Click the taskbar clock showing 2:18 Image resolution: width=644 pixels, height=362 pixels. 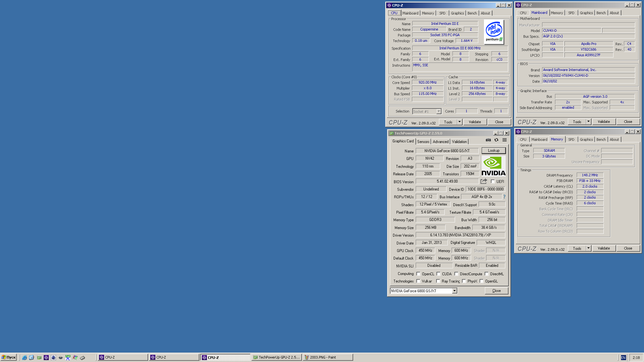[636, 358]
